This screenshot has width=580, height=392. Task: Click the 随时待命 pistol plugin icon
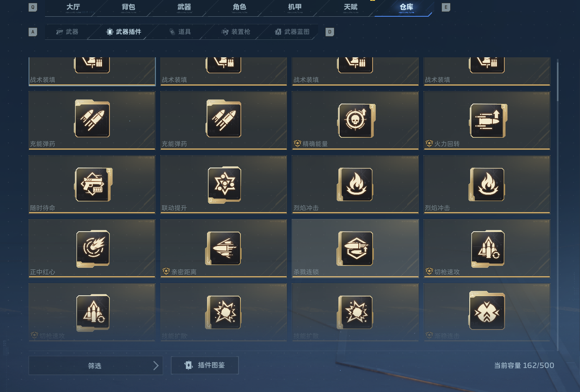93,184
